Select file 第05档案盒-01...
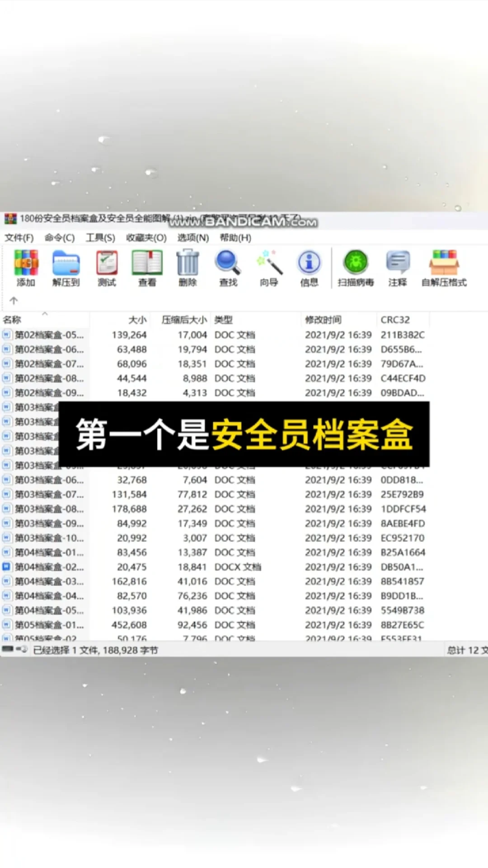Screen dimensions: 488x868 (49, 624)
